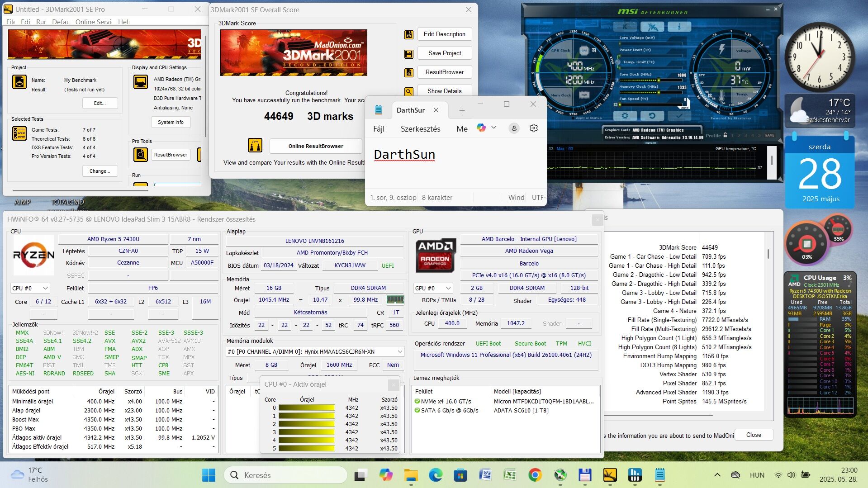Screen dimensions: 868x488
Task: Click the Keresés search box on the taskbar
Action: [x=285, y=475]
